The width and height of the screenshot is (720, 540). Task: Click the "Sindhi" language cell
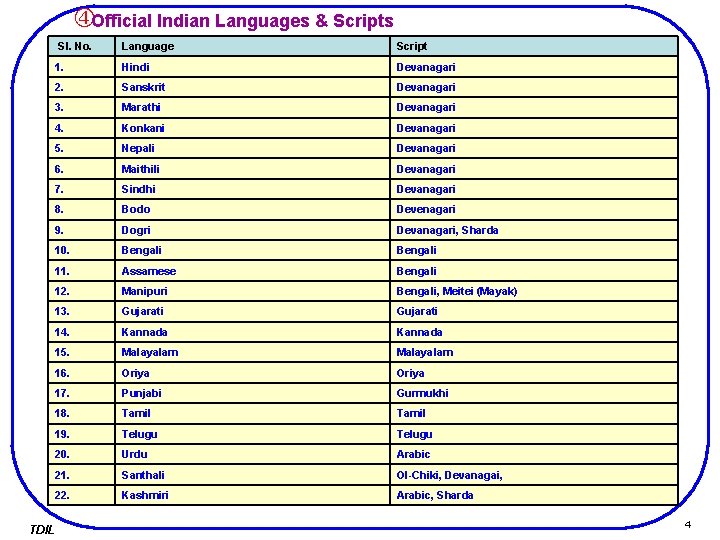coord(252,189)
